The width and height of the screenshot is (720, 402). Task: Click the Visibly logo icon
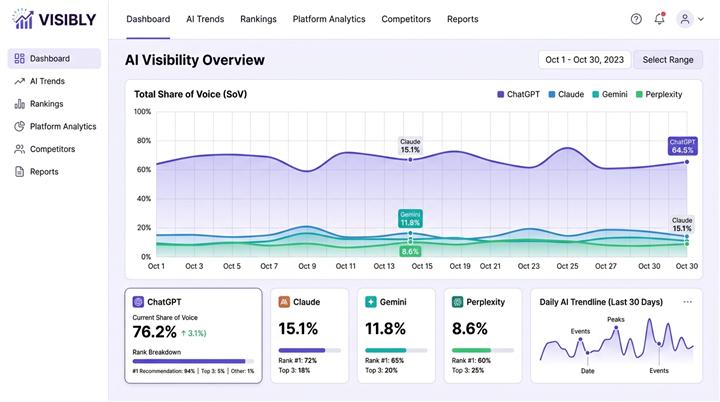22,19
